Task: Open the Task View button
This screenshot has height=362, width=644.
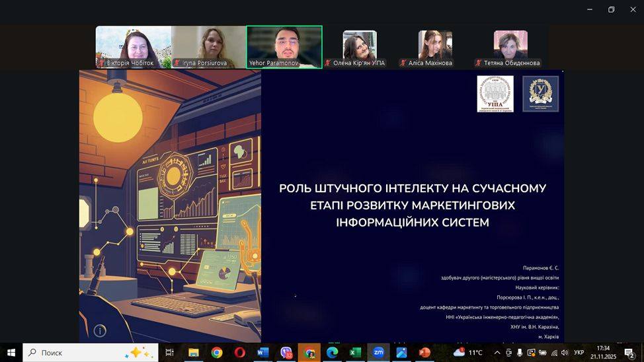Action: pyautogui.click(x=169, y=353)
